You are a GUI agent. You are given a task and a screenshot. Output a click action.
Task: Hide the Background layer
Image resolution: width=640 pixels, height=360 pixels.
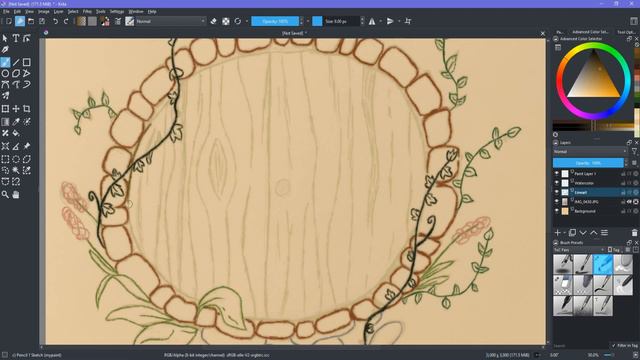(557, 211)
